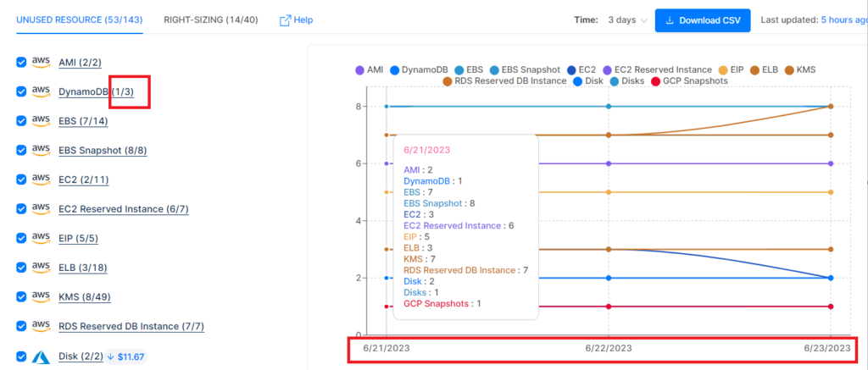Toggle the DynamoDB series in chart legend
Viewport: 868px width, 370px height.
[419, 70]
